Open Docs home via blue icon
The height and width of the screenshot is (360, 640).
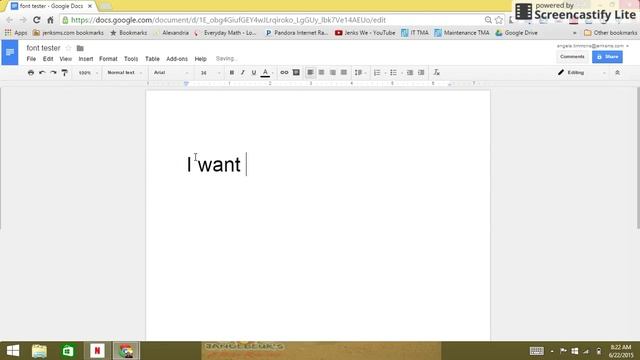pos(10,52)
